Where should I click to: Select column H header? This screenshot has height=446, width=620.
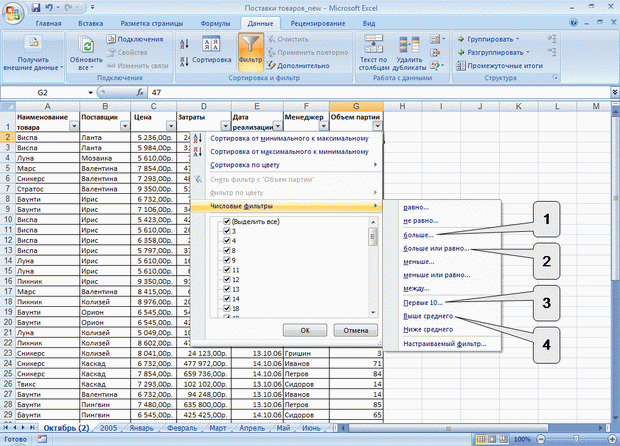point(402,106)
